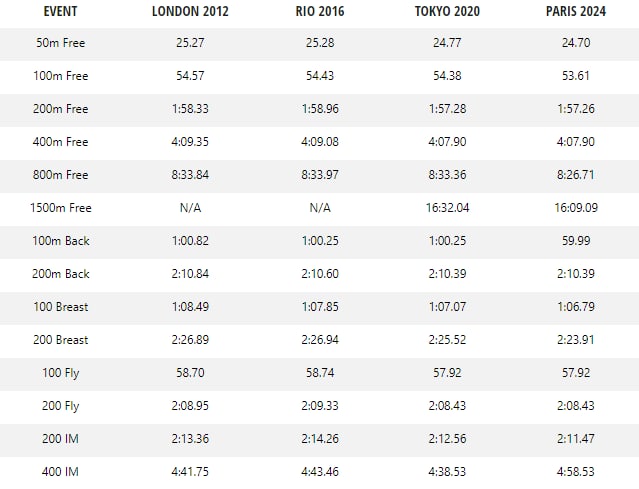Click the 25.27 time cell
The height and width of the screenshot is (489, 639).
point(190,43)
